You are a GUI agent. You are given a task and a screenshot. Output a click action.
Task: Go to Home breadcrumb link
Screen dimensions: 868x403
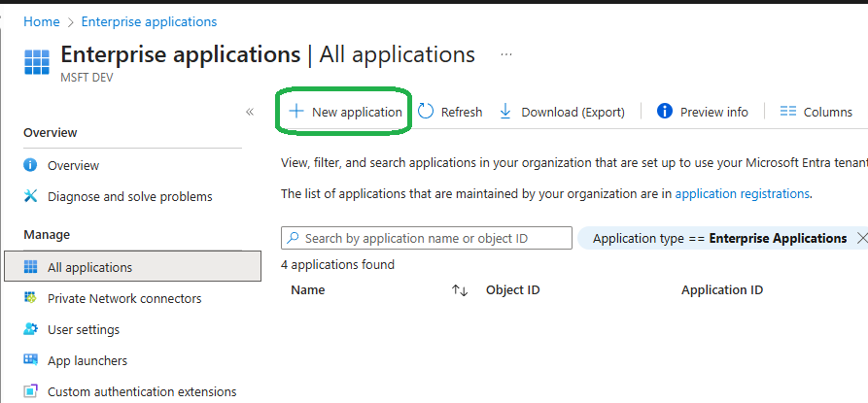[41, 21]
